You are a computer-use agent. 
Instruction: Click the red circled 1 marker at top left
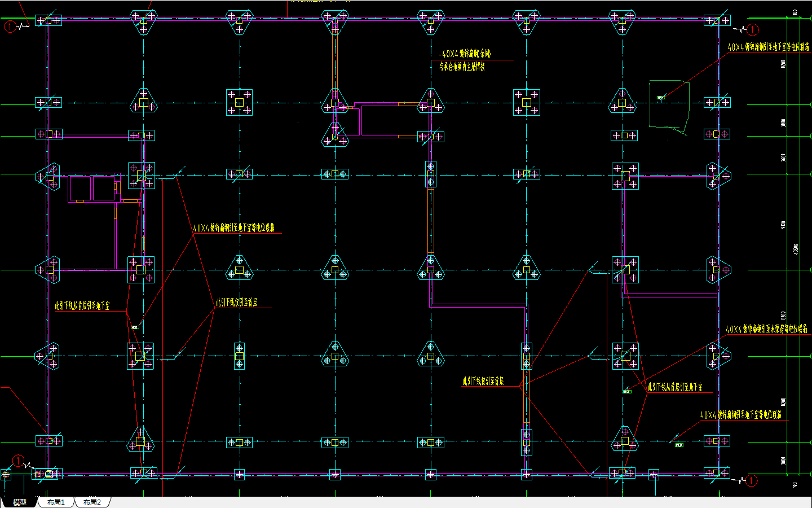pos(10,27)
